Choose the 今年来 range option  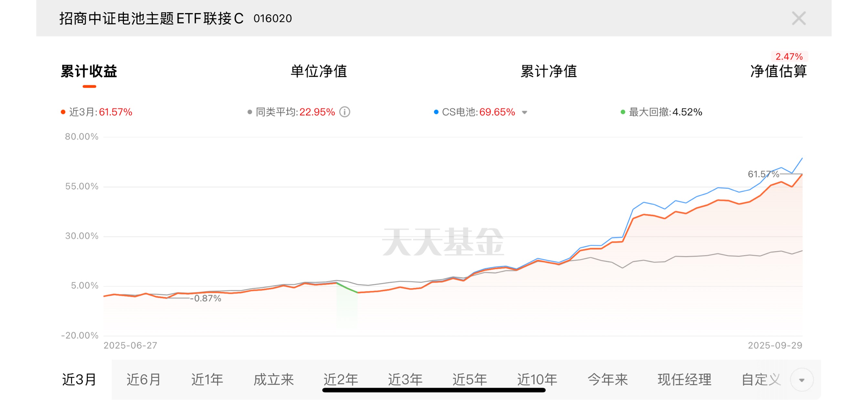607,380
